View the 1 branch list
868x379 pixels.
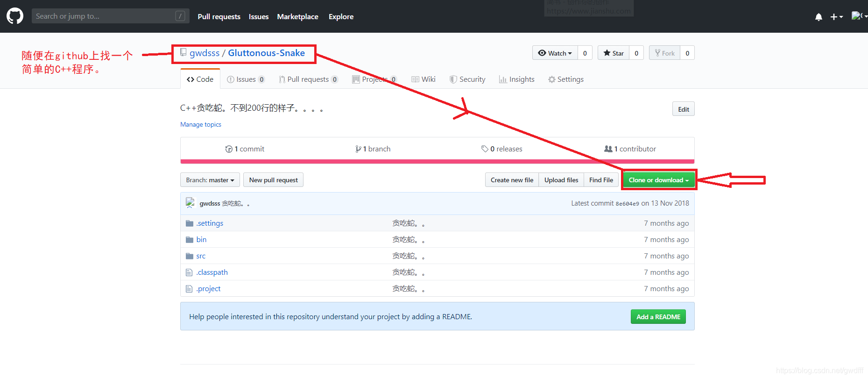point(373,149)
